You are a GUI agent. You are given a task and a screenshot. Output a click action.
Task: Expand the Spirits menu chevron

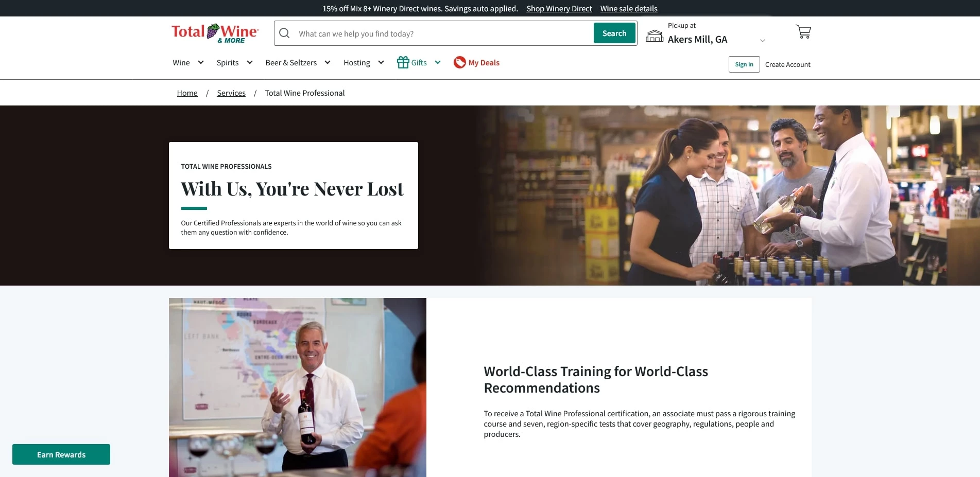coord(250,62)
